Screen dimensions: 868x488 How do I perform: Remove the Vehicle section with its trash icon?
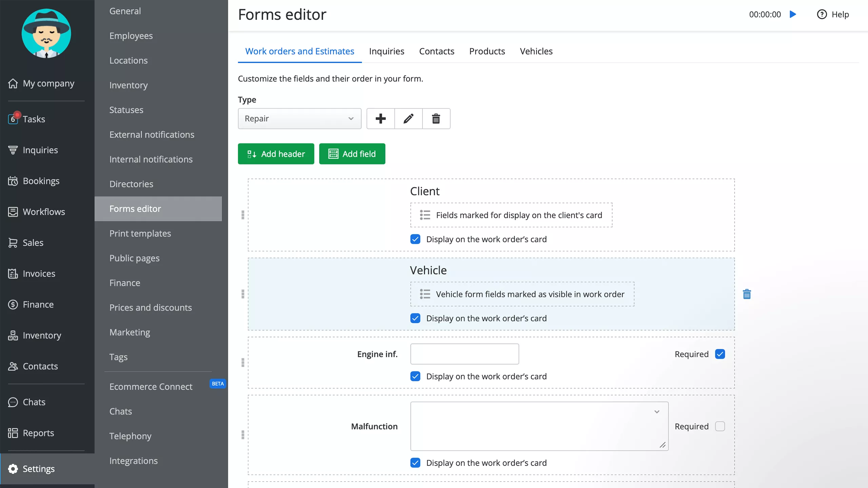tap(747, 294)
